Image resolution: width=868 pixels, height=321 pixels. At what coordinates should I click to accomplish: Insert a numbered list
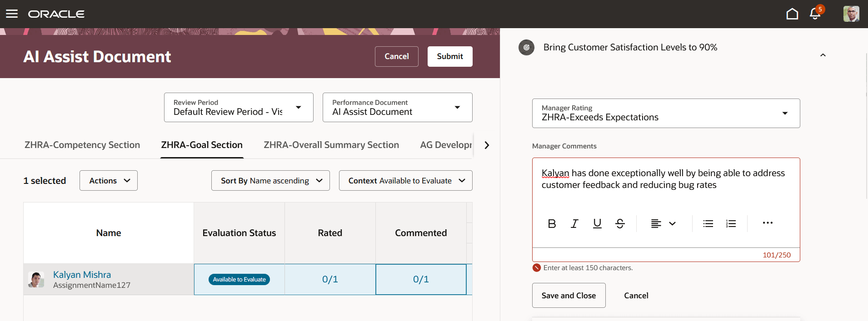click(731, 223)
